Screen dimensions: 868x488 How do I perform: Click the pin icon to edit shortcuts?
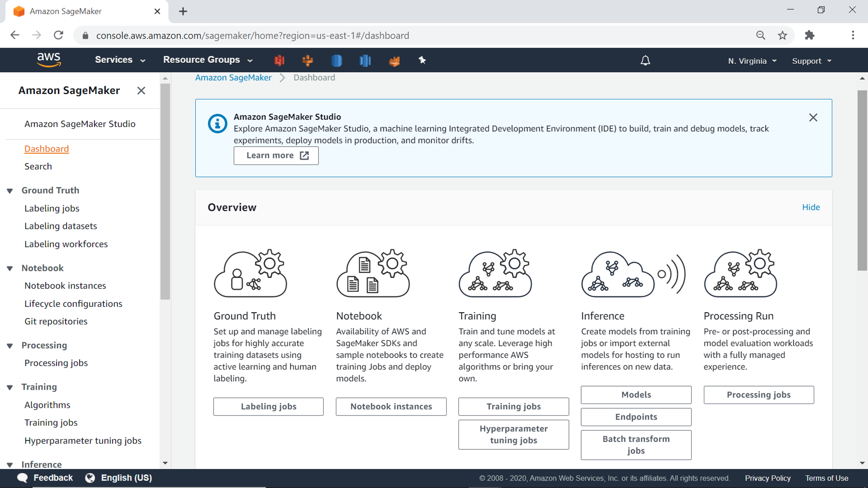(x=422, y=60)
